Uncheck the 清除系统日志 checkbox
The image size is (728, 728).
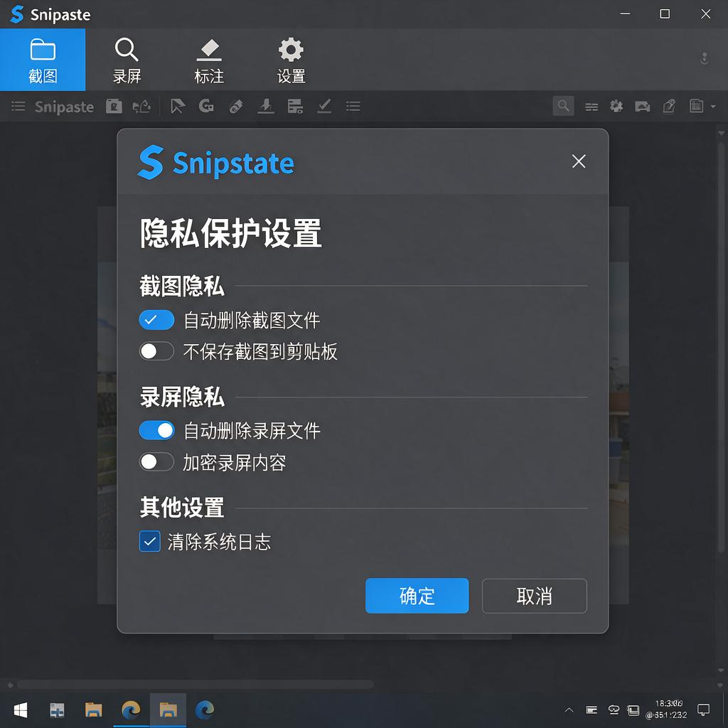pos(149,541)
